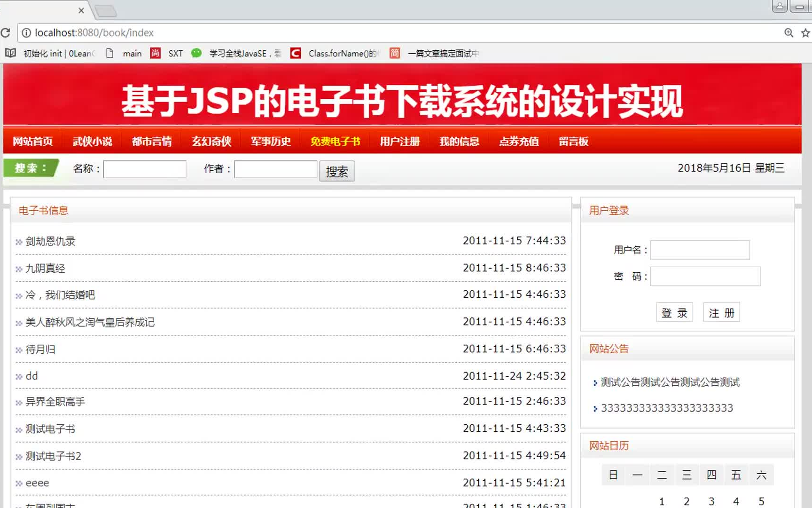The width and height of the screenshot is (812, 508).
Task: Click the 登录 button
Action: click(x=674, y=313)
